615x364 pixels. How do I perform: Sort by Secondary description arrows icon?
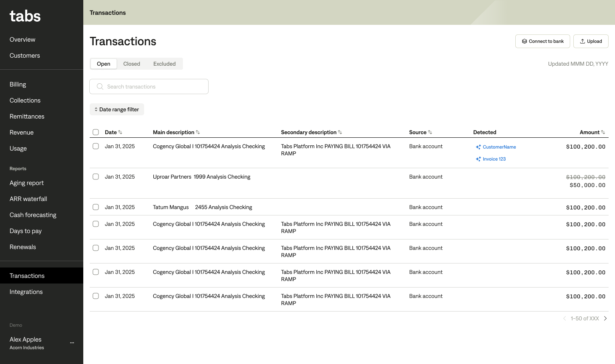point(340,132)
